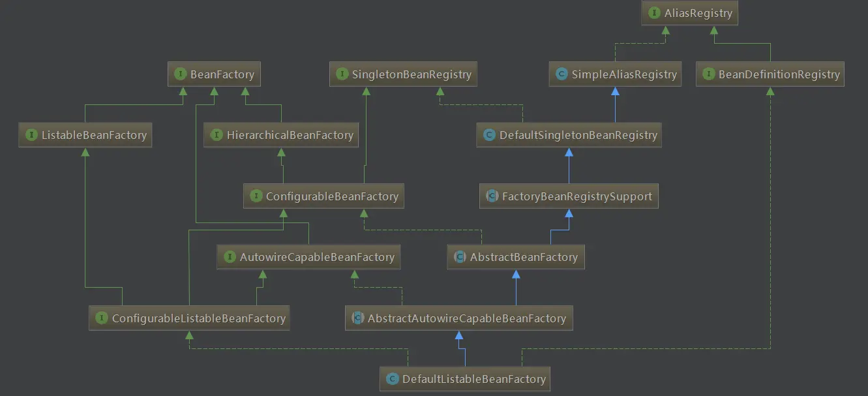The image size is (868, 396).
Task: Click the abstract class icon on AbstractAutowireCapableBeanFactory
Action: (357, 318)
